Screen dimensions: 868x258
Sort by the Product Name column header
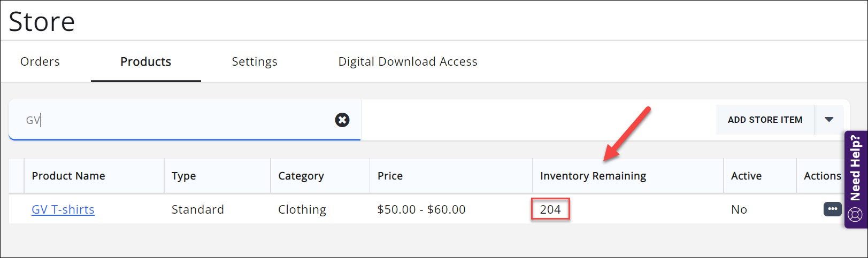click(x=68, y=176)
